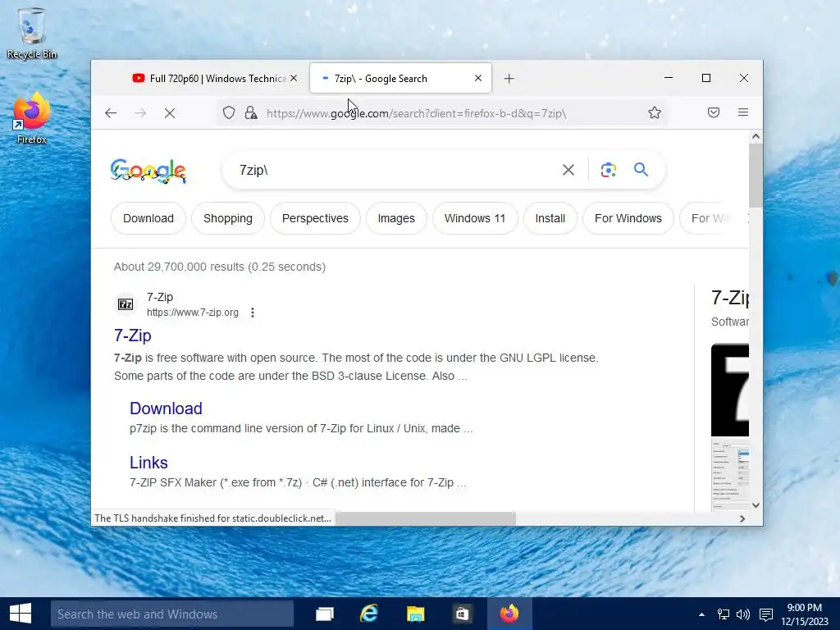Open the tracking protection shield icon
This screenshot has height=630, width=840.
click(229, 113)
